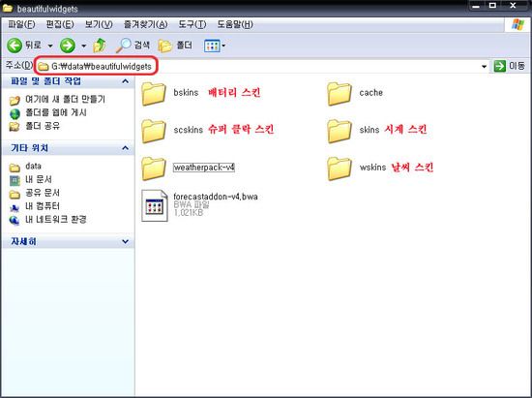Toggle the Folders (폴더) pane button
This screenshot has height=398, width=532.
(175, 46)
